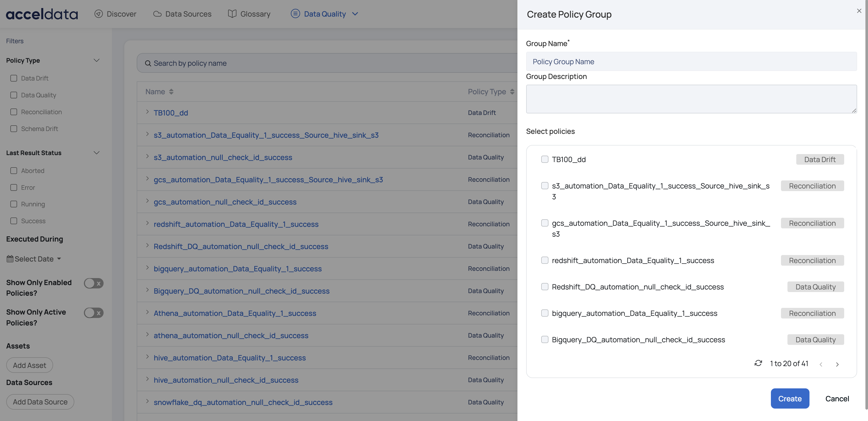The image size is (868, 421).
Task: Click the Discover compass icon
Action: 98,14
